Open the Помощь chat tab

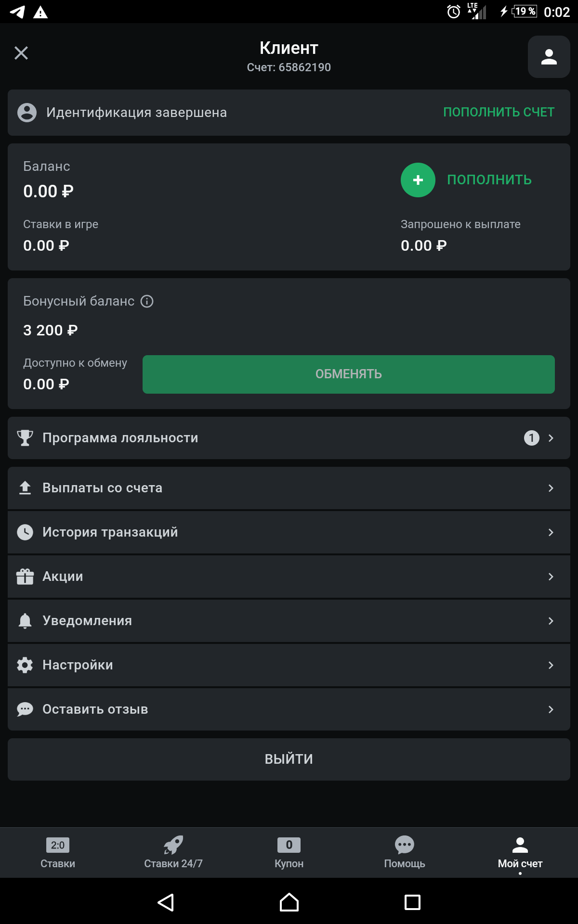coord(405,853)
